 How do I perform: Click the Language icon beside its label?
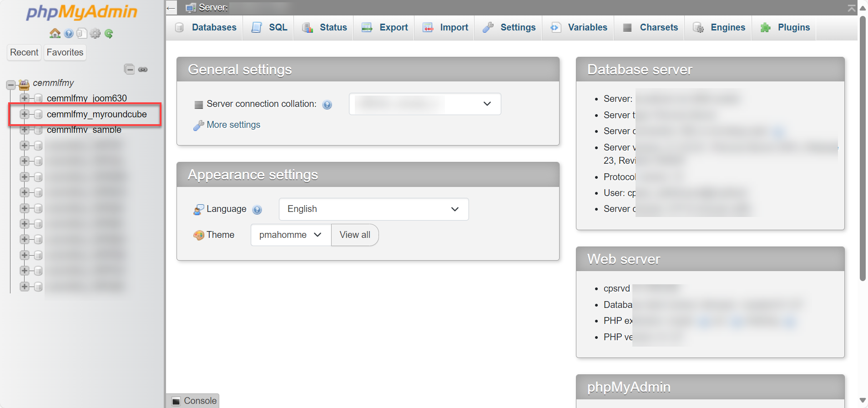coord(199,209)
